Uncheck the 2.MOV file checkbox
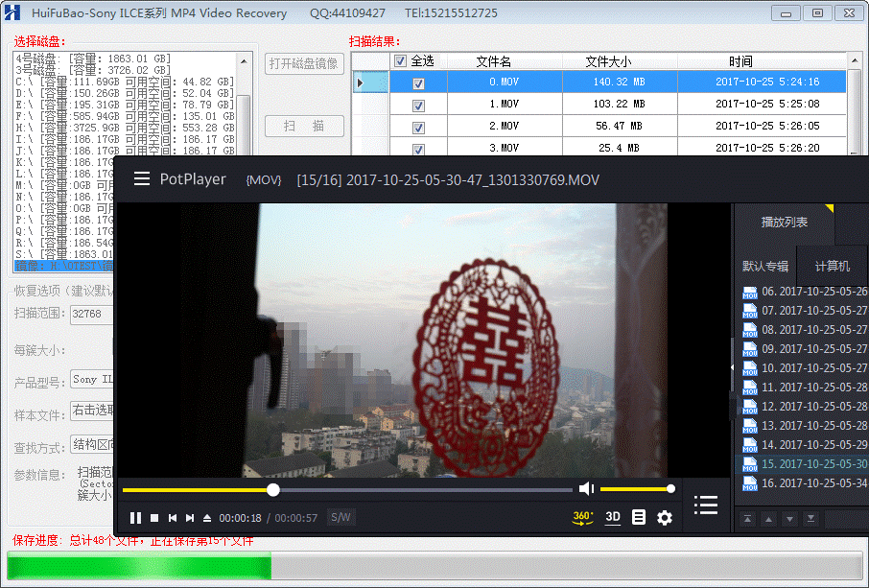The width and height of the screenshot is (869, 588). click(418, 127)
